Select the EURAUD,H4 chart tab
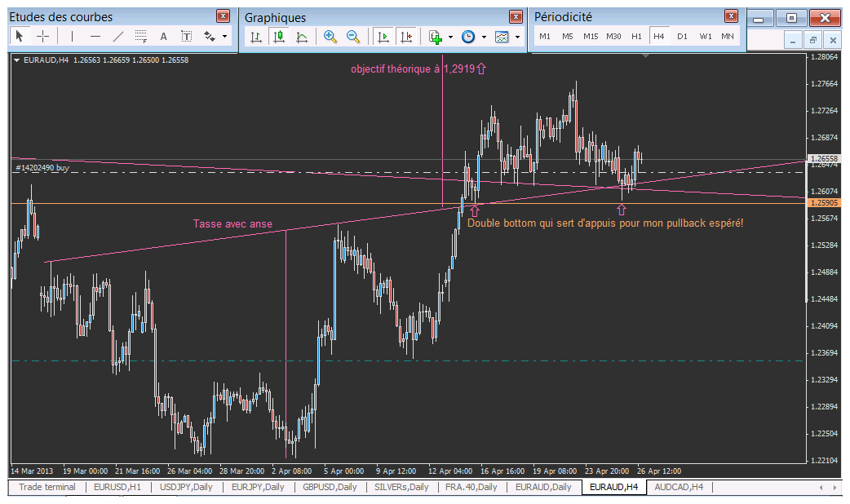Viewport: 850px width, 504px height. tap(613, 487)
